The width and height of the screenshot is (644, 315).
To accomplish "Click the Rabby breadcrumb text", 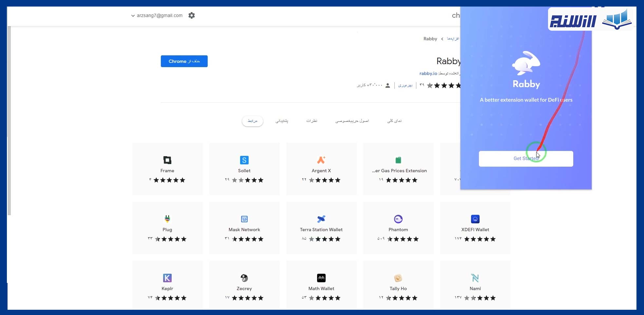I will 430,39.
